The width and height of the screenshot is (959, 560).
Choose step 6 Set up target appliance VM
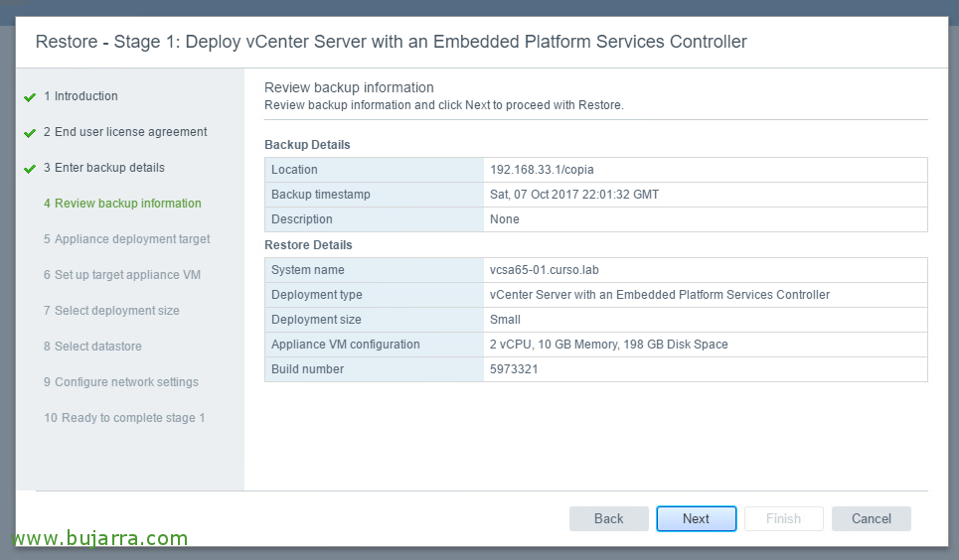coord(121,275)
